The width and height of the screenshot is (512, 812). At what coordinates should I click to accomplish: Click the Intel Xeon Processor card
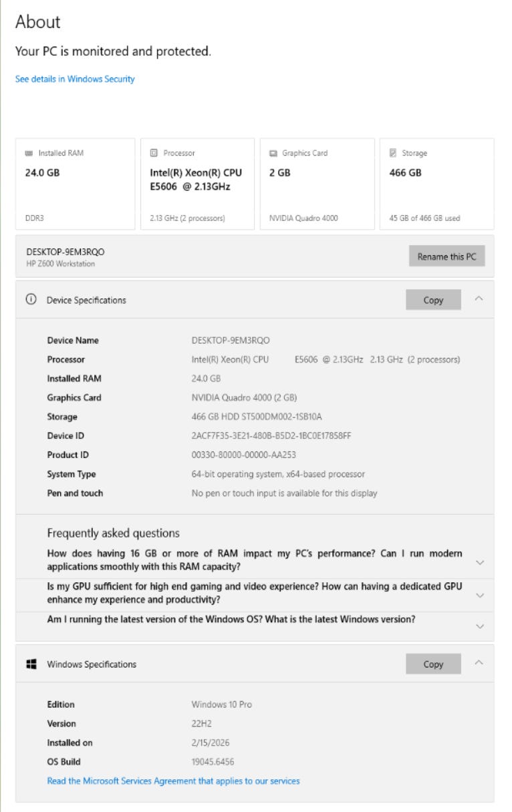(197, 184)
